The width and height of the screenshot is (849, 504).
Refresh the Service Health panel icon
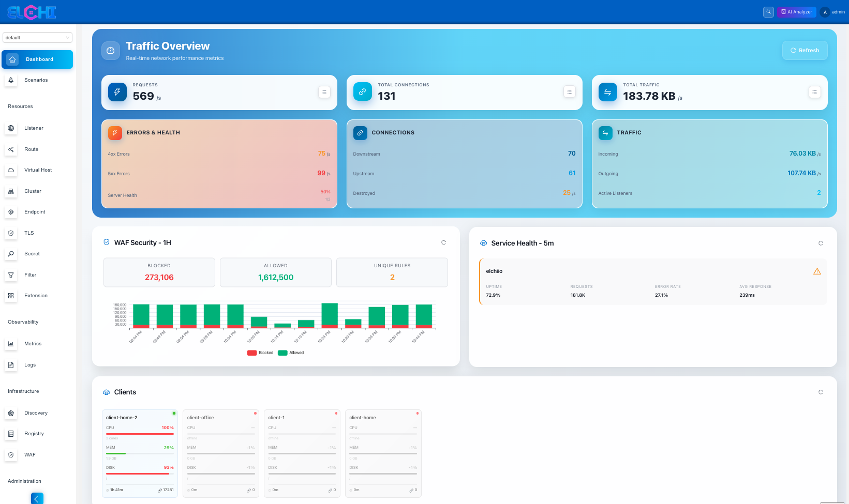click(821, 243)
